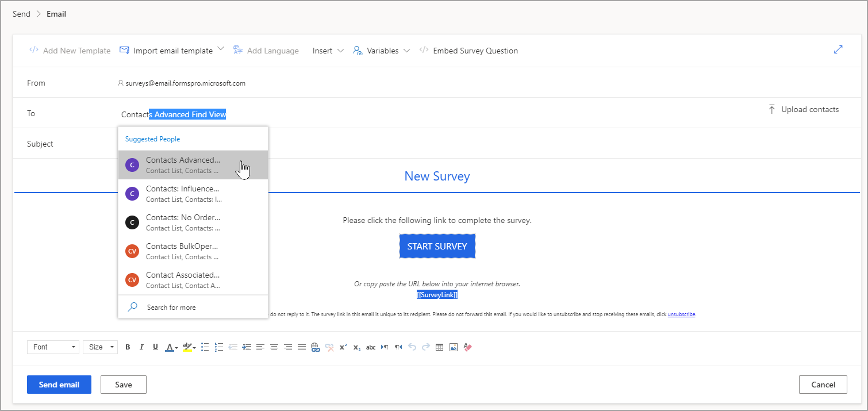Select the Contacts: Influence… suggestion
The width and height of the screenshot is (868, 411).
click(x=193, y=194)
